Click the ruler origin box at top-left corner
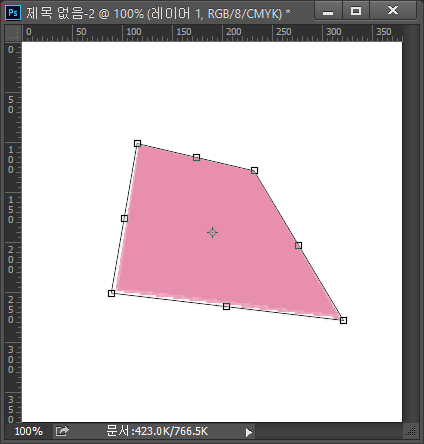This screenshot has width=424, height=444. pos(13,32)
